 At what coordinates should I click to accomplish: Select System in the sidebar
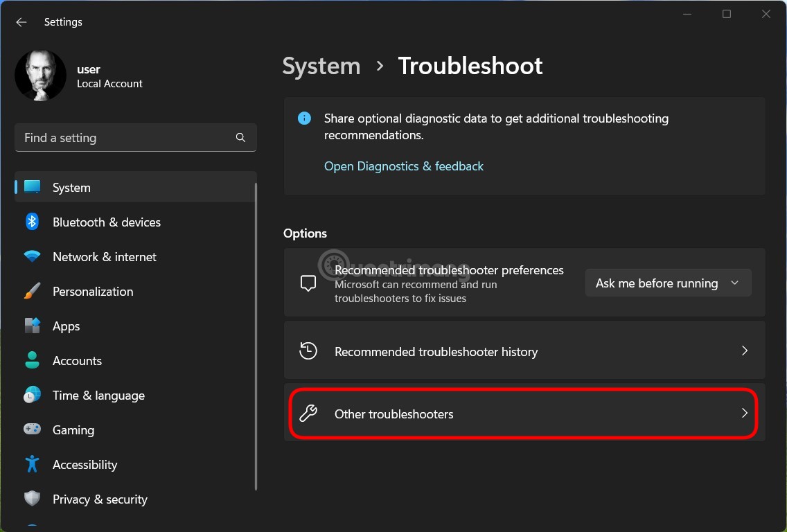click(71, 187)
